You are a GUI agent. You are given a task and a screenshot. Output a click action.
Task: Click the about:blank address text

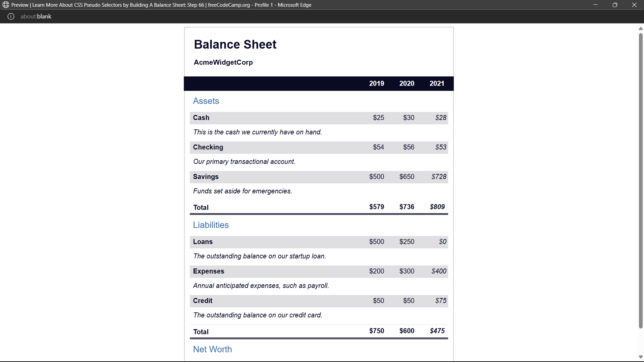[36, 16]
